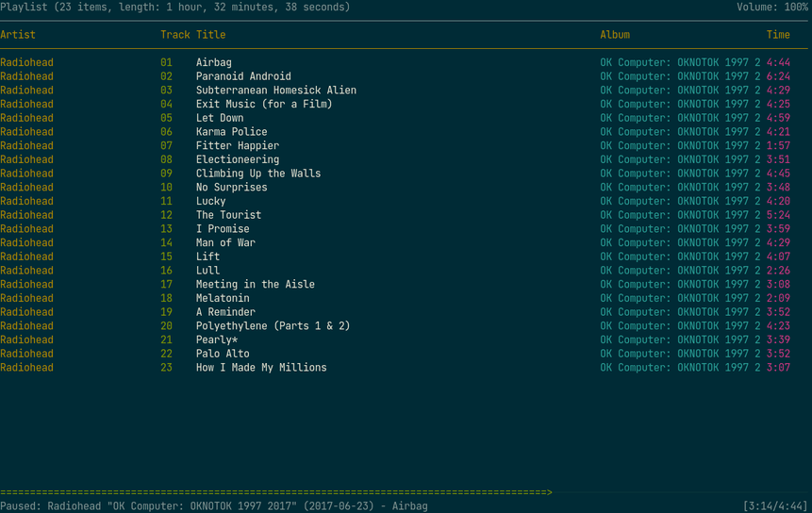Click the Title column header
Viewport: 812px width, 513px height.
click(x=210, y=35)
